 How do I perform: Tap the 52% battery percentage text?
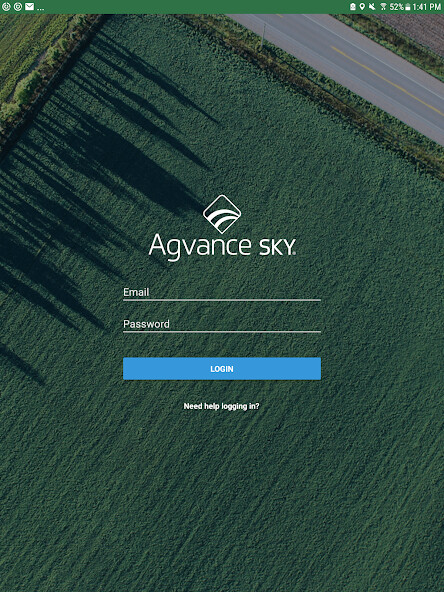[397, 7]
